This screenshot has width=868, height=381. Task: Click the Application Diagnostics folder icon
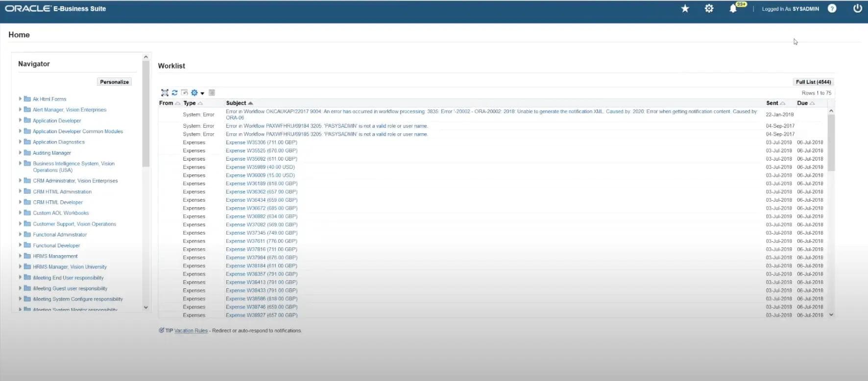[27, 142]
